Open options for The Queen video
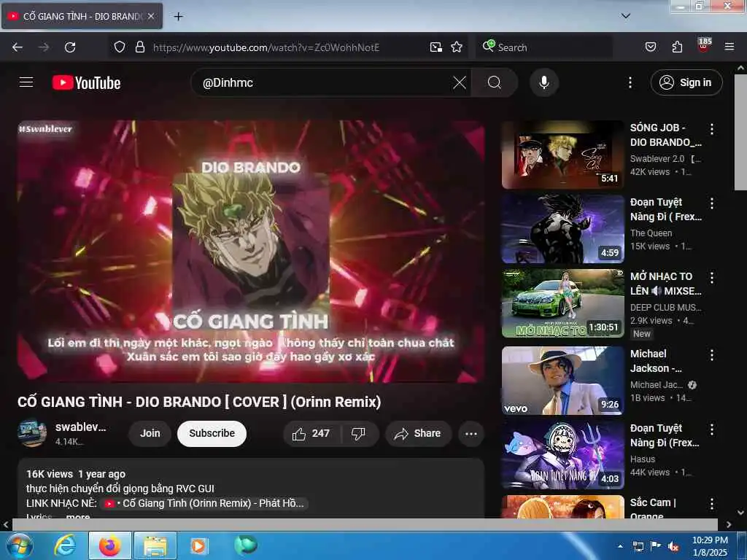Screen dimensions: 747x560 coord(712,203)
